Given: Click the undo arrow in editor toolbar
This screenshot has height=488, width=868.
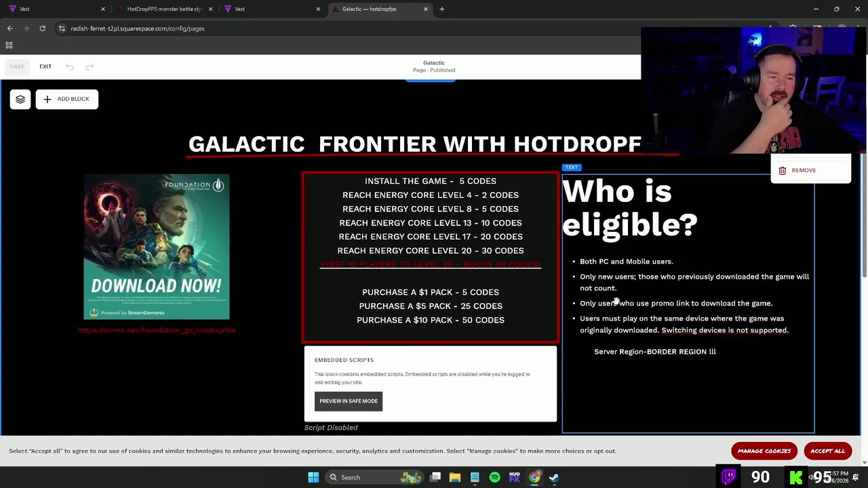Looking at the screenshot, I should coord(70,66).
